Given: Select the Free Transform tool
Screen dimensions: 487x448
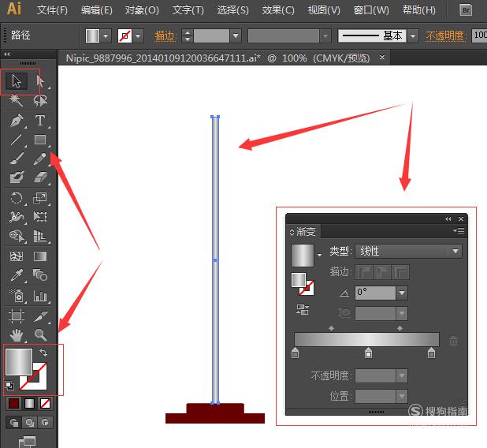Looking at the screenshot, I should tap(40, 217).
